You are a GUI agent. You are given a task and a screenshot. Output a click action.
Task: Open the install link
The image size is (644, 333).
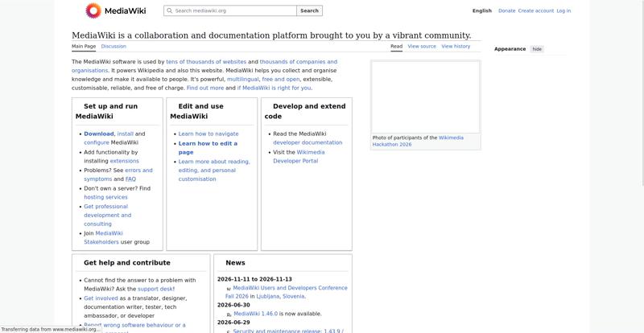(126, 134)
